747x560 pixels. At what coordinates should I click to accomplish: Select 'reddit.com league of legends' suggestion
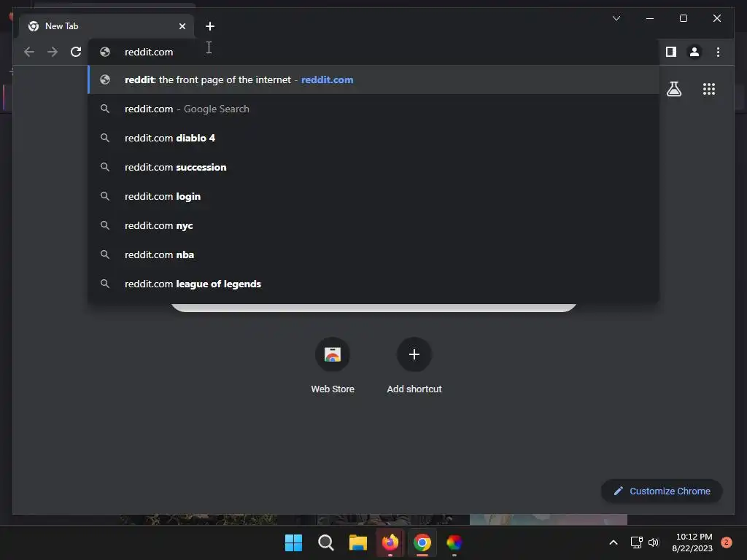click(x=373, y=284)
